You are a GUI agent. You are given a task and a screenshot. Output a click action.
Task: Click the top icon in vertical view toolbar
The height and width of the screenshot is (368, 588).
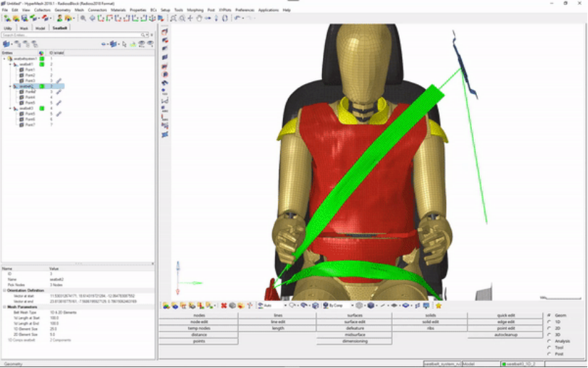[165, 32]
